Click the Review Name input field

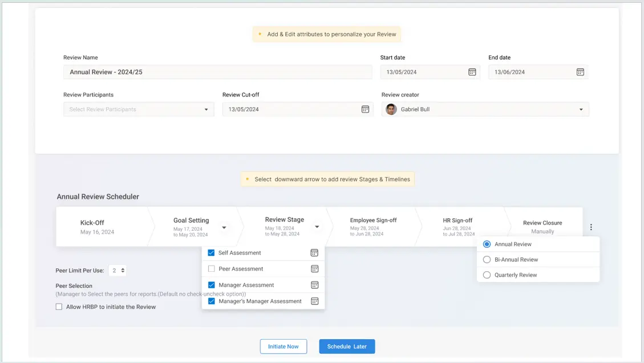(x=217, y=72)
